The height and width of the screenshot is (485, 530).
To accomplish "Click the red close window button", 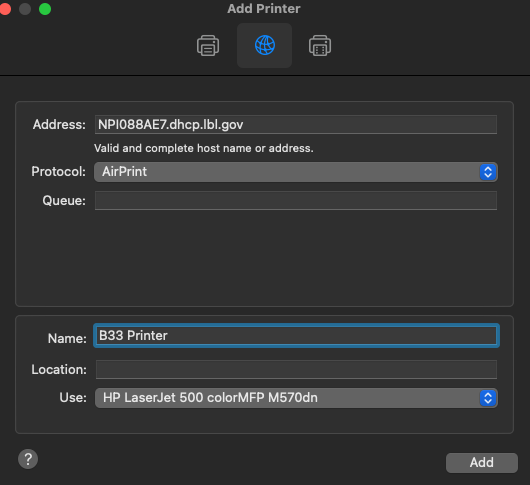I will click(5, 9).
